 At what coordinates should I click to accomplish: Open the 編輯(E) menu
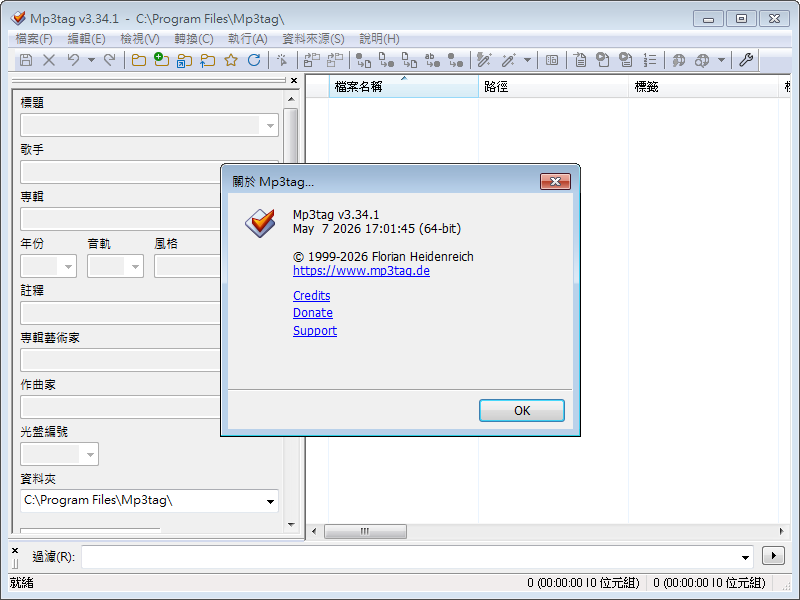tap(86, 39)
